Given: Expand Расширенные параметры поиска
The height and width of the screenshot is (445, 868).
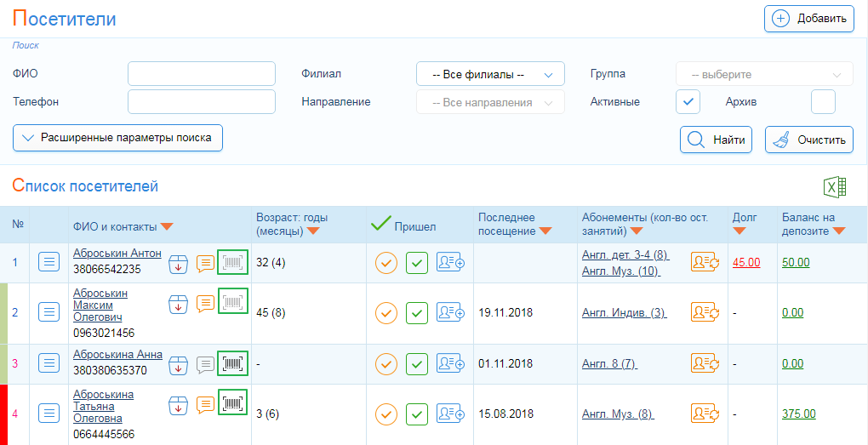Looking at the screenshot, I should pos(118,138).
